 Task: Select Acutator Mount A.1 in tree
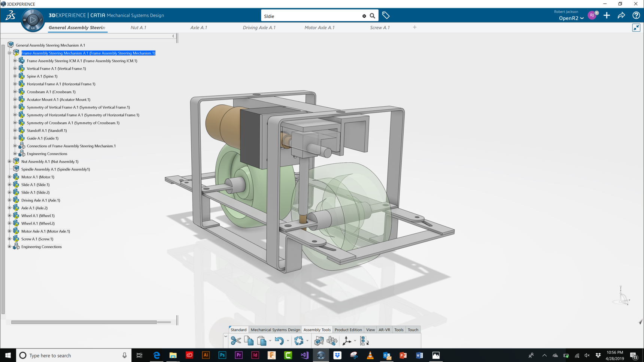58,99
